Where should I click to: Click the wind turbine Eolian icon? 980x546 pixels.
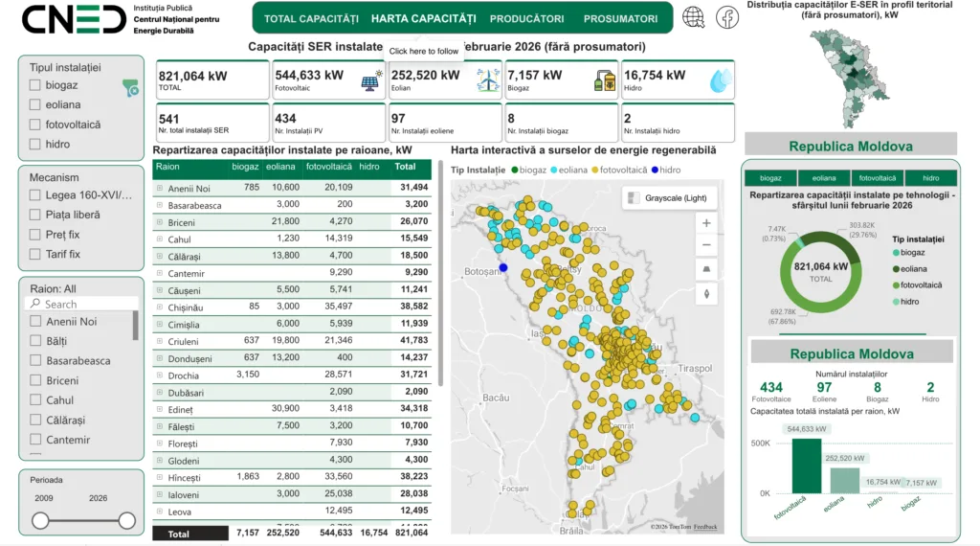point(487,80)
